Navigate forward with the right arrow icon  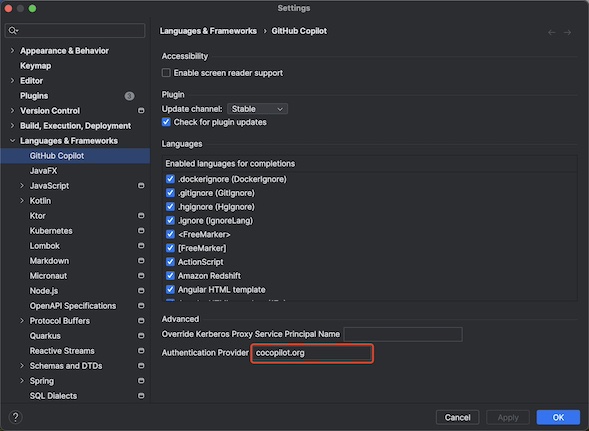coord(567,33)
